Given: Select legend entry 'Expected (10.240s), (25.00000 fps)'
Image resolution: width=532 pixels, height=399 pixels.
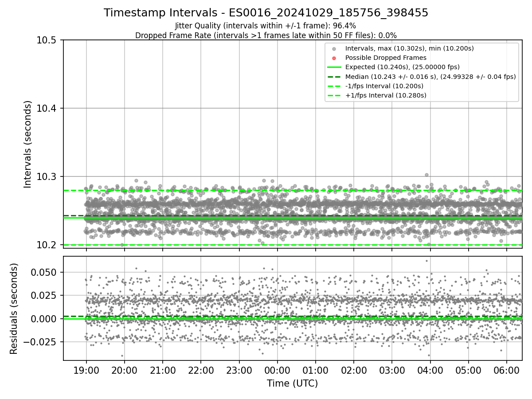Looking at the screenshot, I should pos(403,67).
